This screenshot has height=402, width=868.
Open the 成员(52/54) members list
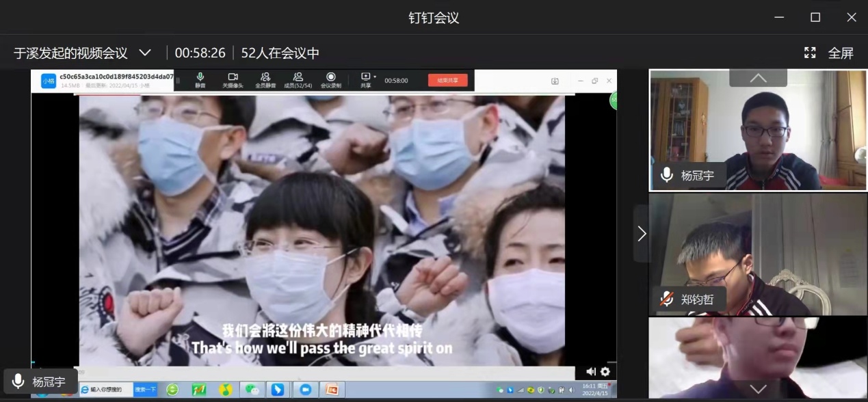(298, 77)
